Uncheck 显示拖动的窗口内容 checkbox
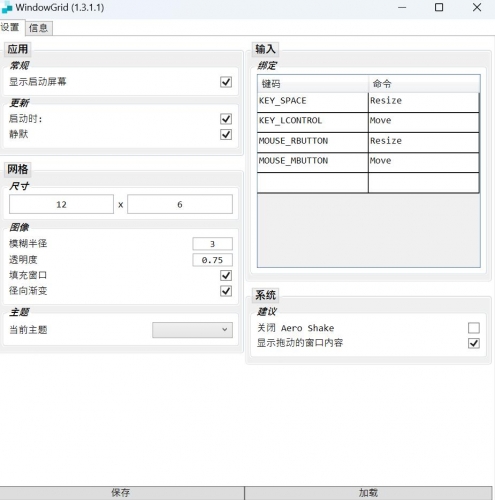 coord(474,343)
